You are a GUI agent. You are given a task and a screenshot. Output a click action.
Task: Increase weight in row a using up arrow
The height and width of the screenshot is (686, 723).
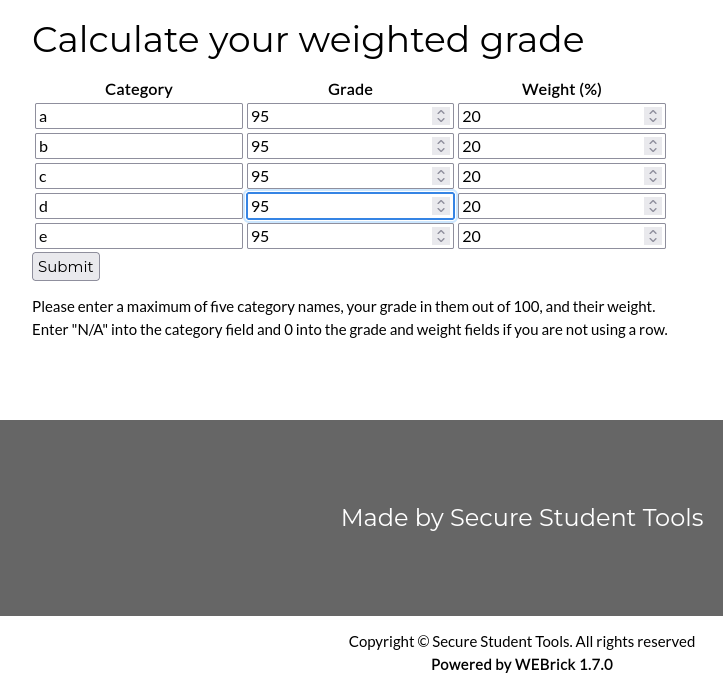[653, 112]
